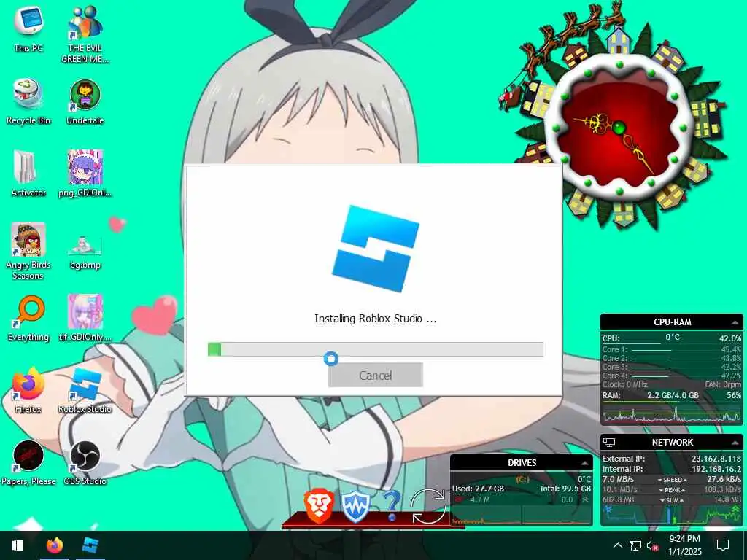Click the CPU-RAM usage graph

pos(672,413)
